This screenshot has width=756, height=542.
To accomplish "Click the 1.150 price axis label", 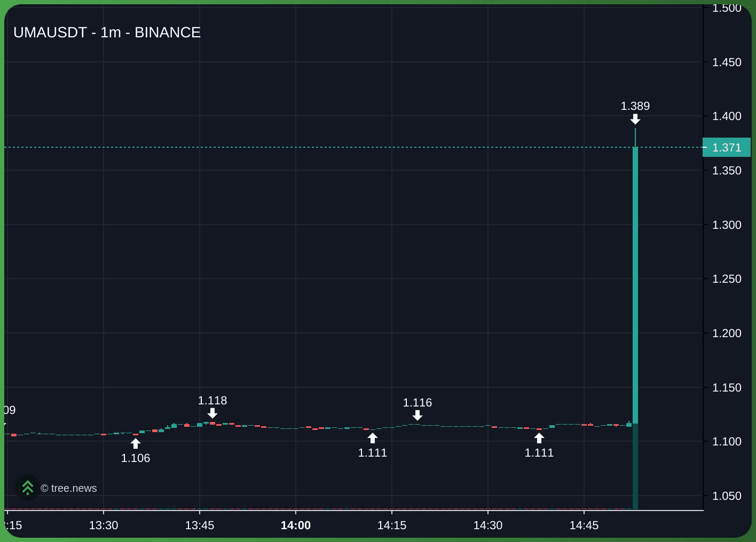I will pos(727,388).
